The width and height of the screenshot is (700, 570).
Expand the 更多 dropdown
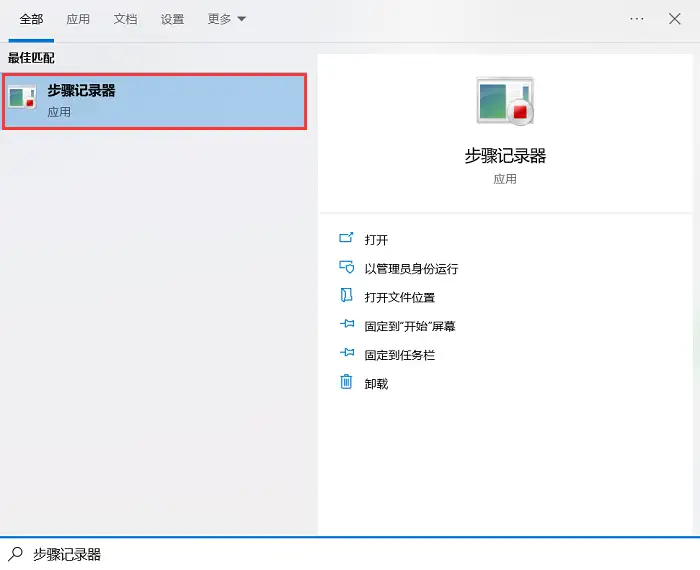click(x=227, y=19)
